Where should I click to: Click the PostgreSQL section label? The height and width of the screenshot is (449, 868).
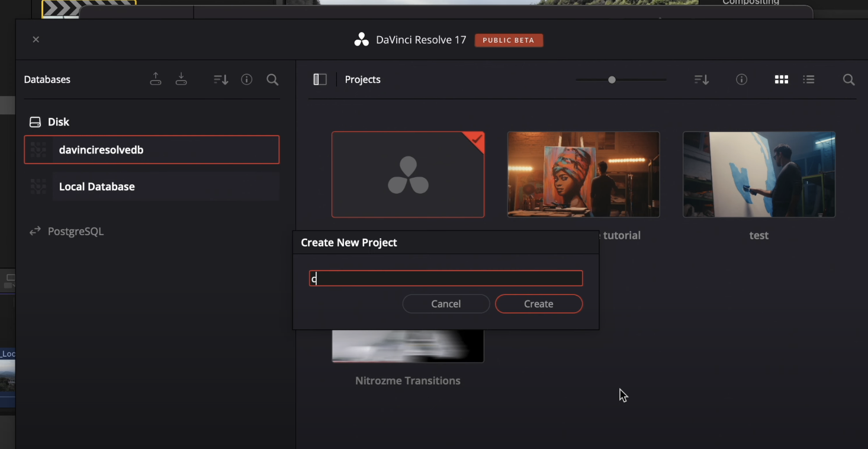tap(76, 232)
